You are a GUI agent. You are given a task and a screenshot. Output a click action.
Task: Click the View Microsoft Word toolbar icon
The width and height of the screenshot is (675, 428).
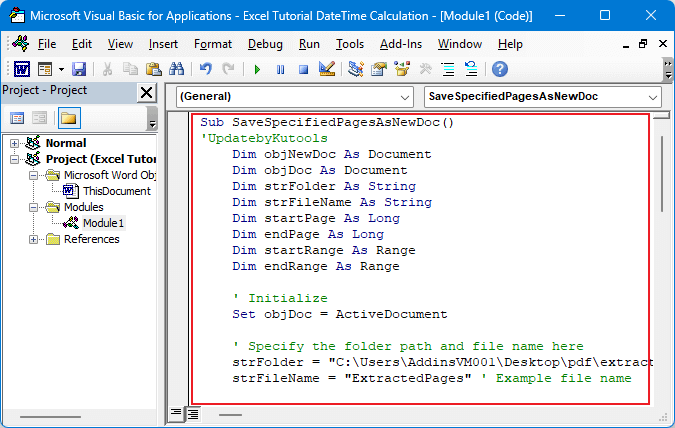click(21, 69)
